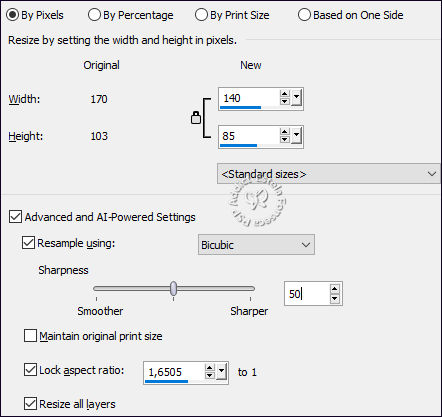Increase Lock aspect ratio value arrow
The image size is (442, 417).
pyautogui.click(x=209, y=368)
